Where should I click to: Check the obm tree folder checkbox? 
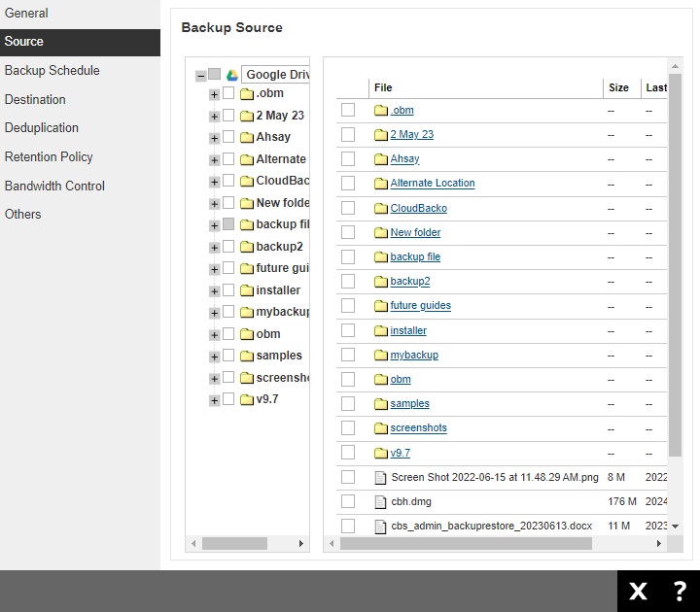click(x=228, y=333)
